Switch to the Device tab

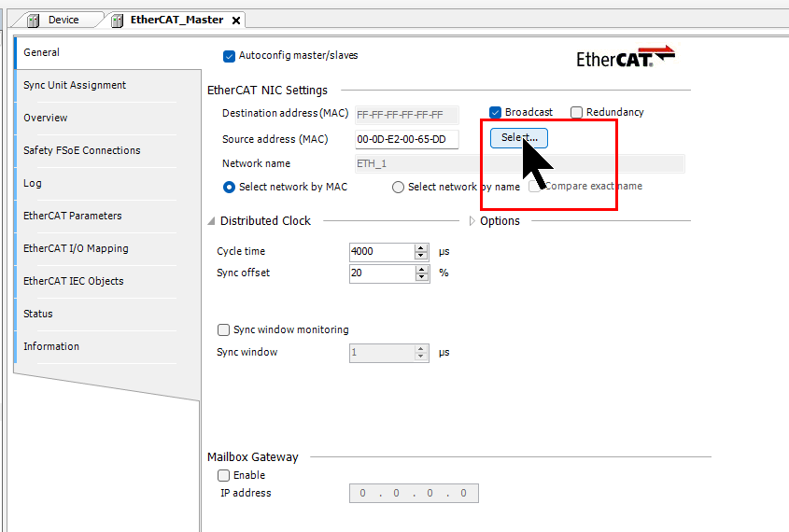coord(63,20)
